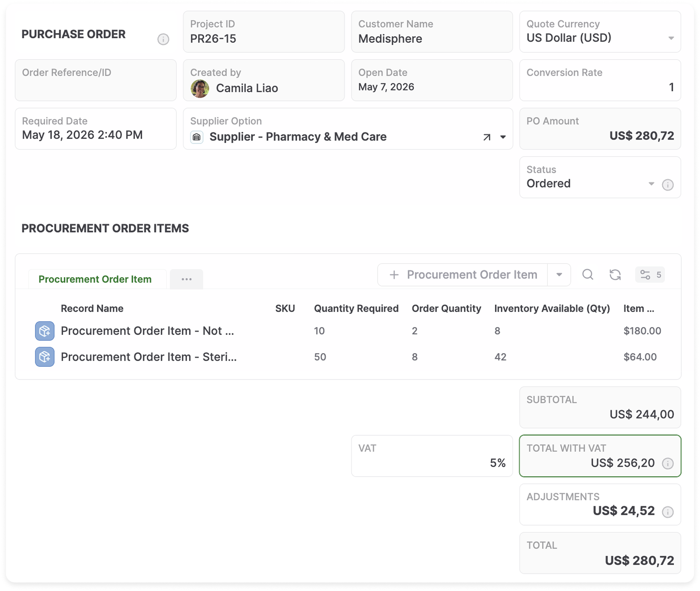Expand the Supplier Option dropdown arrow

503,137
